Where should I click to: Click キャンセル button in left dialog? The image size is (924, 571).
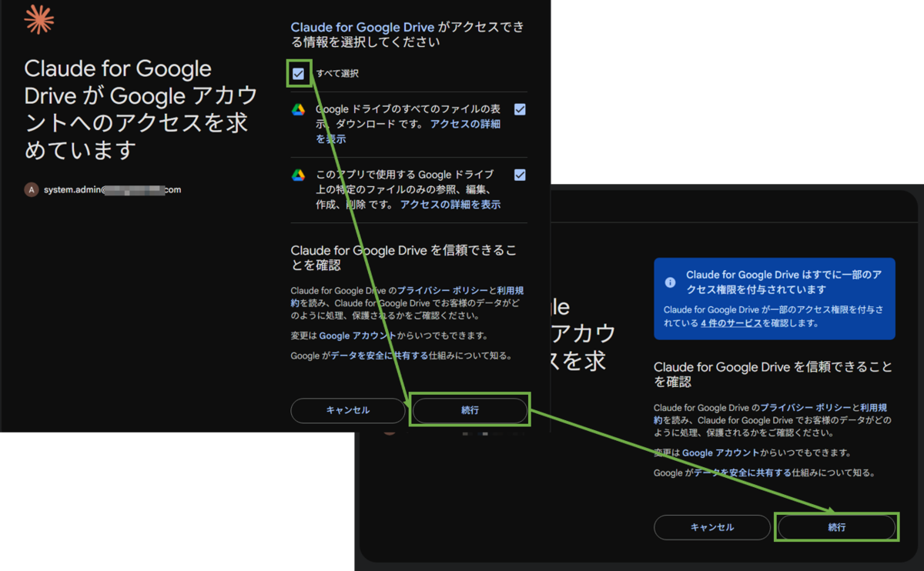coord(348,411)
